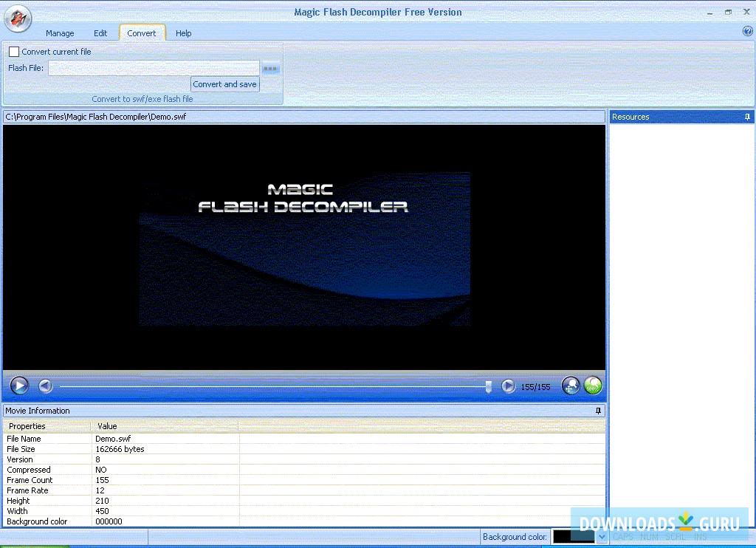This screenshot has width=756, height=548.
Task: Click the 100% zoom icon
Action: point(593,385)
